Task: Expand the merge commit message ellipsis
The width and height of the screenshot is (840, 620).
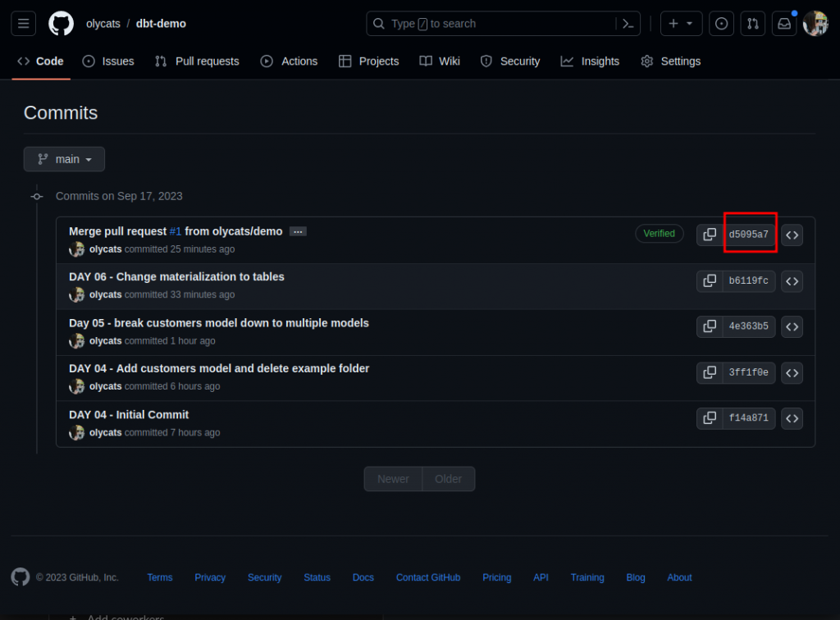Action: (298, 232)
